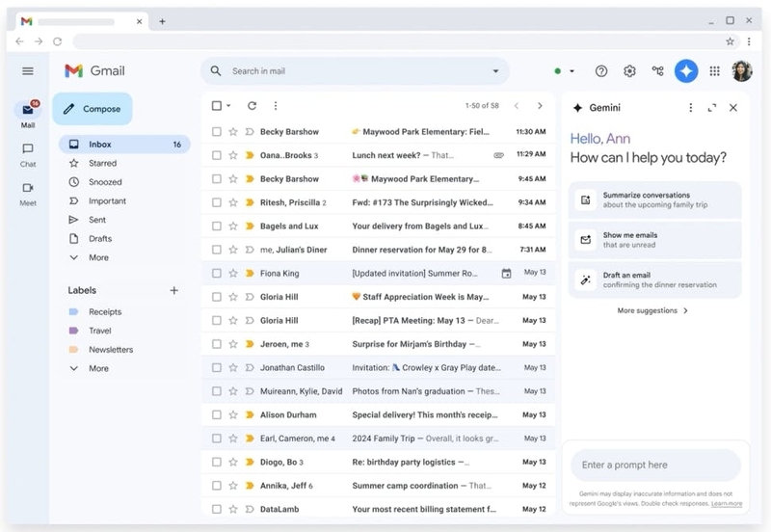This screenshot has width=771, height=532.
Task: Expand the Gemini panel to full size
Action: point(711,108)
